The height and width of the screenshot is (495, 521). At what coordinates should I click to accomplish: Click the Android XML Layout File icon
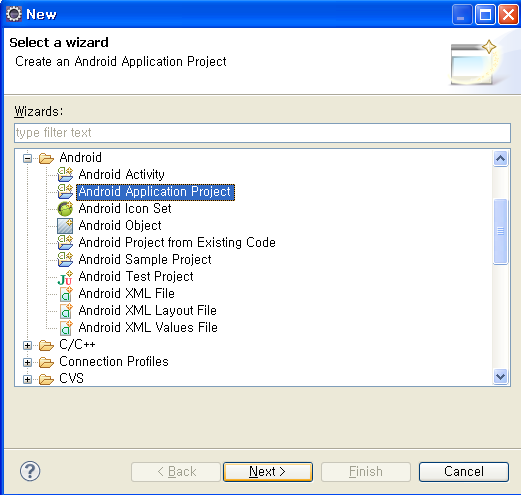tap(66, 311)
